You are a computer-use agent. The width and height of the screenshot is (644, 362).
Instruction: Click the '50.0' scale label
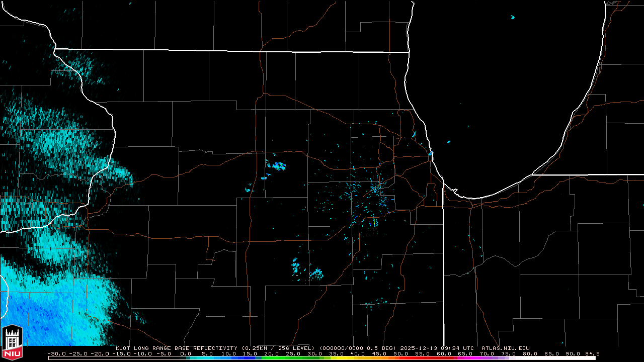coord(400,353)
